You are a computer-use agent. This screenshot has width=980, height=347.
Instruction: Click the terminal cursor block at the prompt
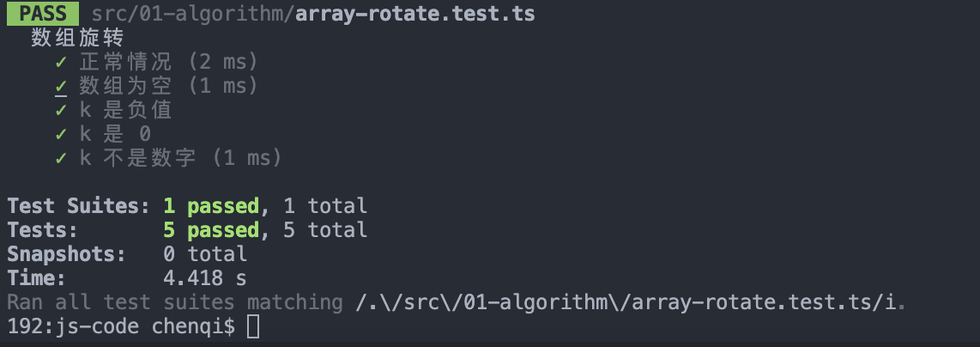252,326
